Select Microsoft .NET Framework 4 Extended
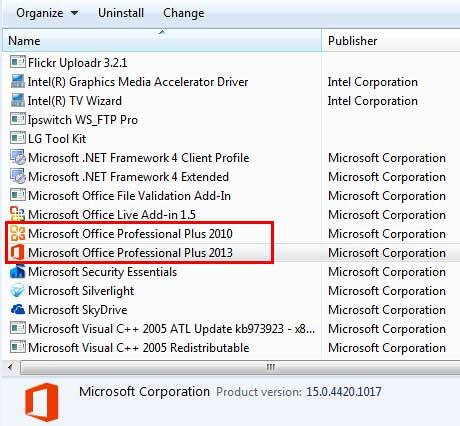This screenshot has height=426, width=460. (129, 177)
